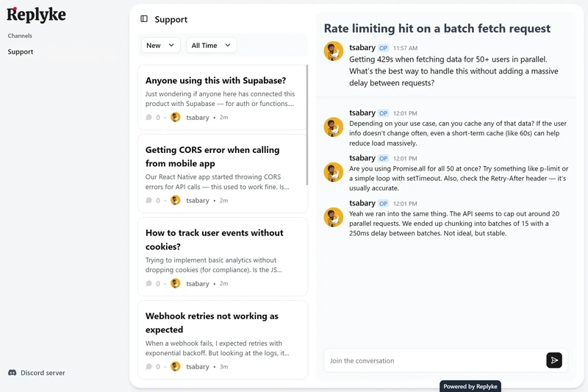Click comment icon on Webhook retries post
Screen dimensions: 588x392
[149, 366]
